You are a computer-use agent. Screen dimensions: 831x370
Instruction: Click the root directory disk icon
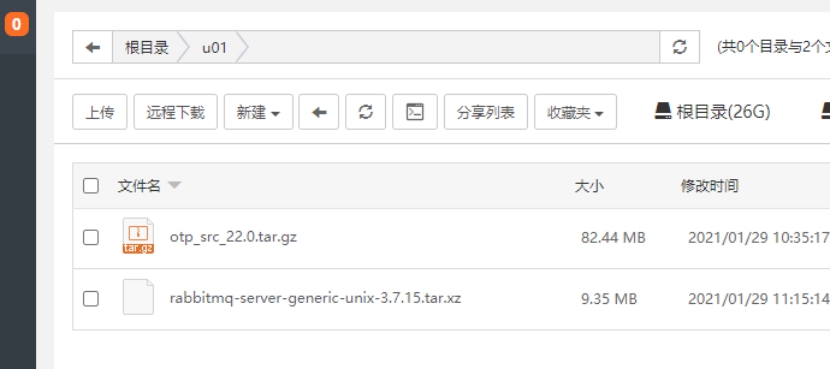tap(663, 111)
